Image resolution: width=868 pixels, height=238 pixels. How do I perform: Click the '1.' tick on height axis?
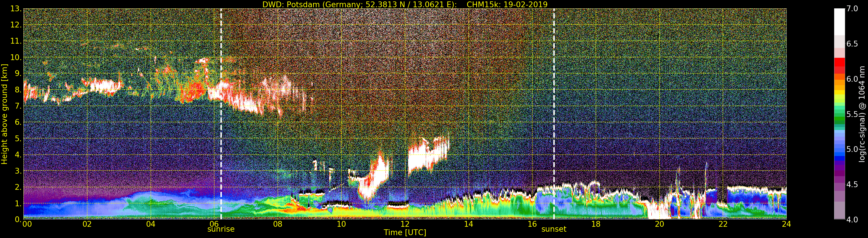point(18,203)
